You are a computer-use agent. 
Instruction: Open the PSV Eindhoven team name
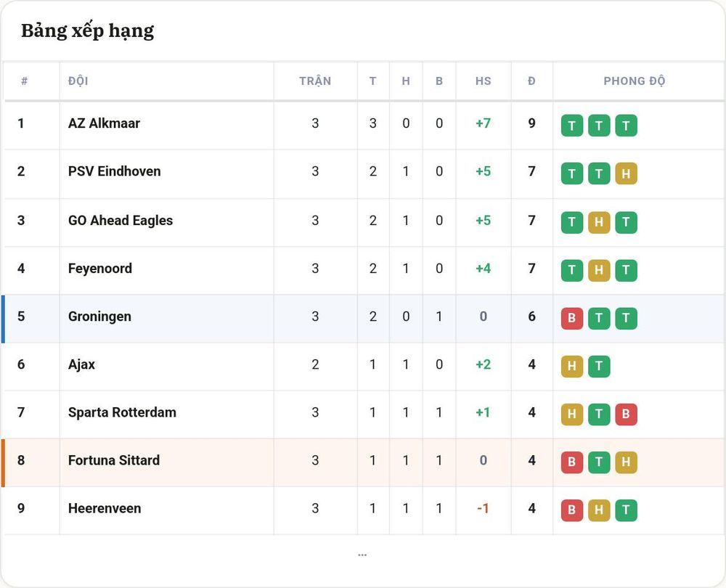(115, 171)
